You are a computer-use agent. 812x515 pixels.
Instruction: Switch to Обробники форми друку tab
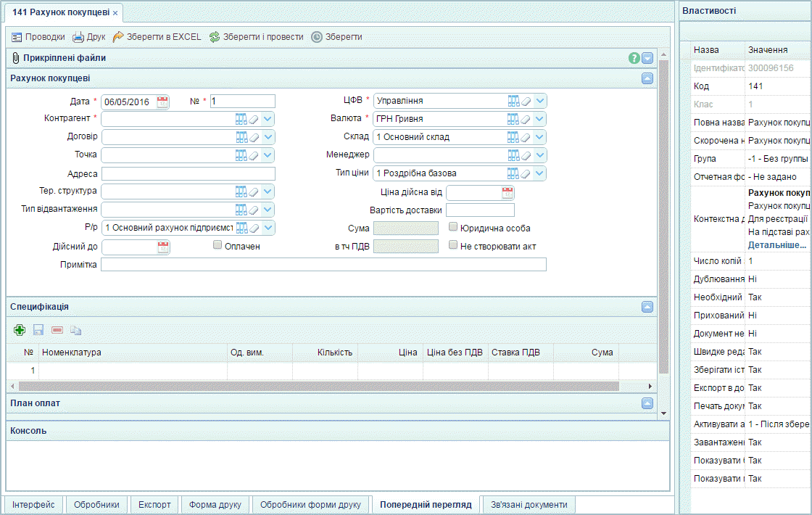click(310, 505)
